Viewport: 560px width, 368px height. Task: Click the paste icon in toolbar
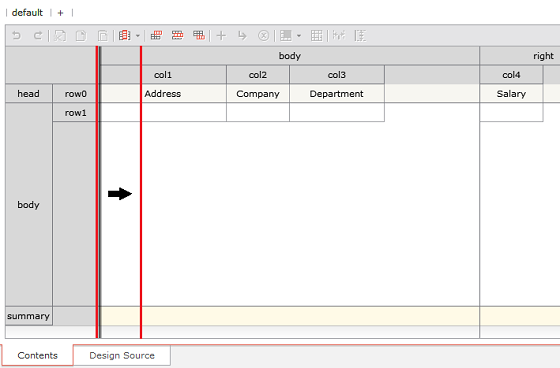click(x=102, y=36)
